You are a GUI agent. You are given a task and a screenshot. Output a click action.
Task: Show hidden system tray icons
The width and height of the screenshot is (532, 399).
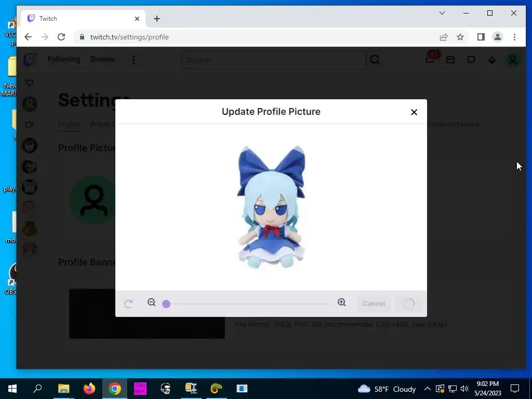tap(428, 389)
